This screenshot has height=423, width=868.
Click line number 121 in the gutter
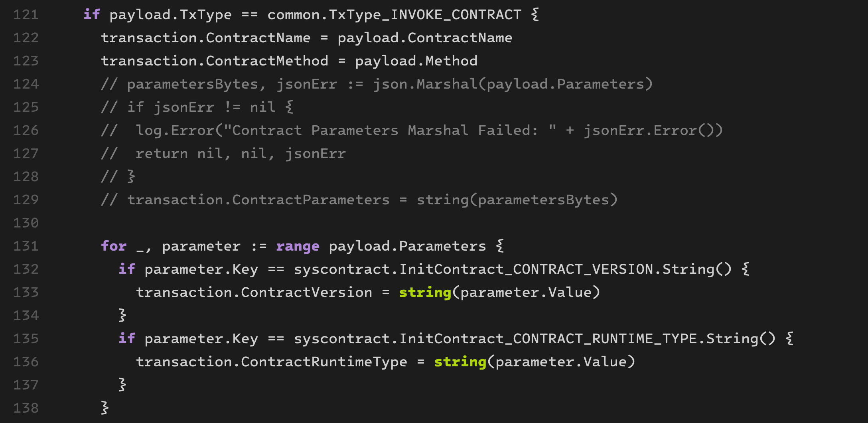coord(26,15)
